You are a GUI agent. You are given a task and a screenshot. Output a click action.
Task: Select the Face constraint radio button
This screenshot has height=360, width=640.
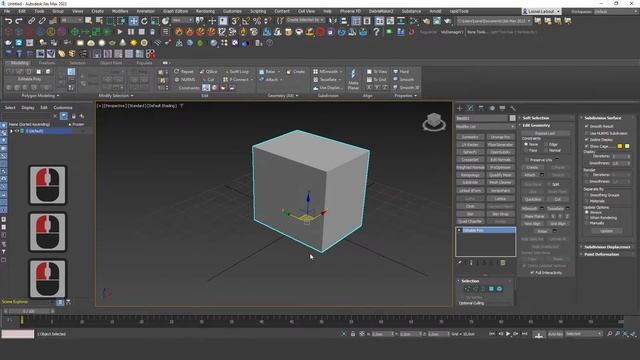coord(526,150)
